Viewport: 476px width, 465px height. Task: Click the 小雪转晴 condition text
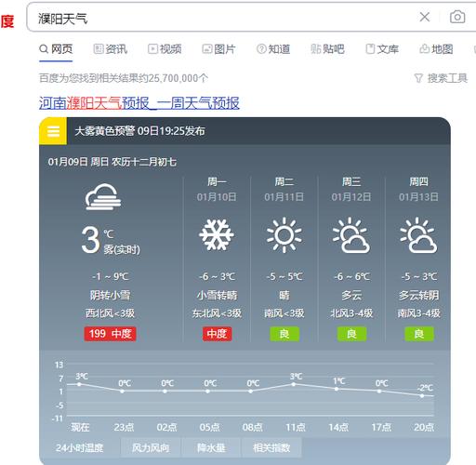[217, 295]
